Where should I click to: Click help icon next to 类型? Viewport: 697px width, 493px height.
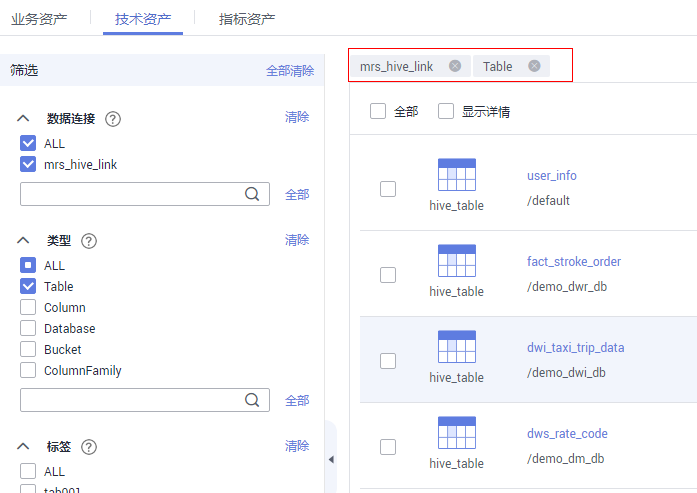pyautogui.click(x=89, y=241)
